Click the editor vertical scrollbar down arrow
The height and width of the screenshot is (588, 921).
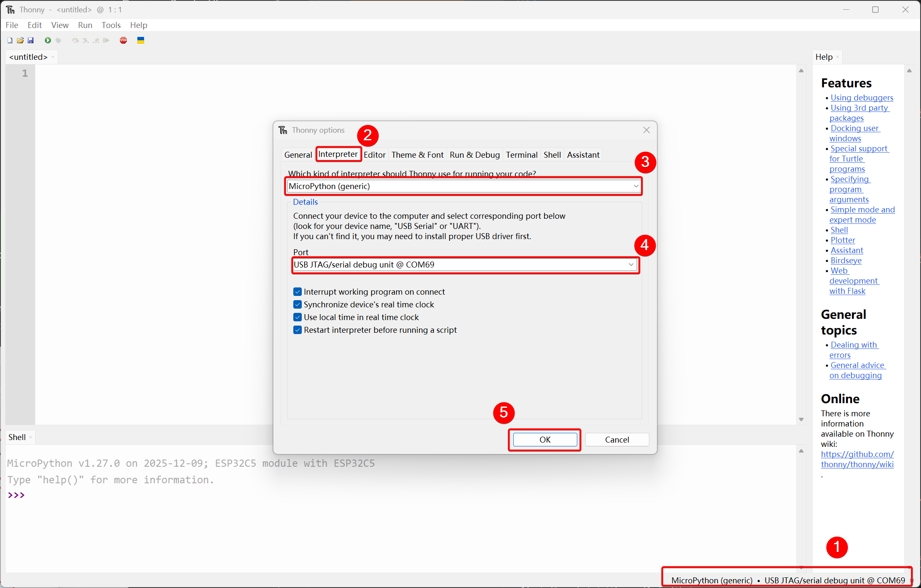pos(801,419)
